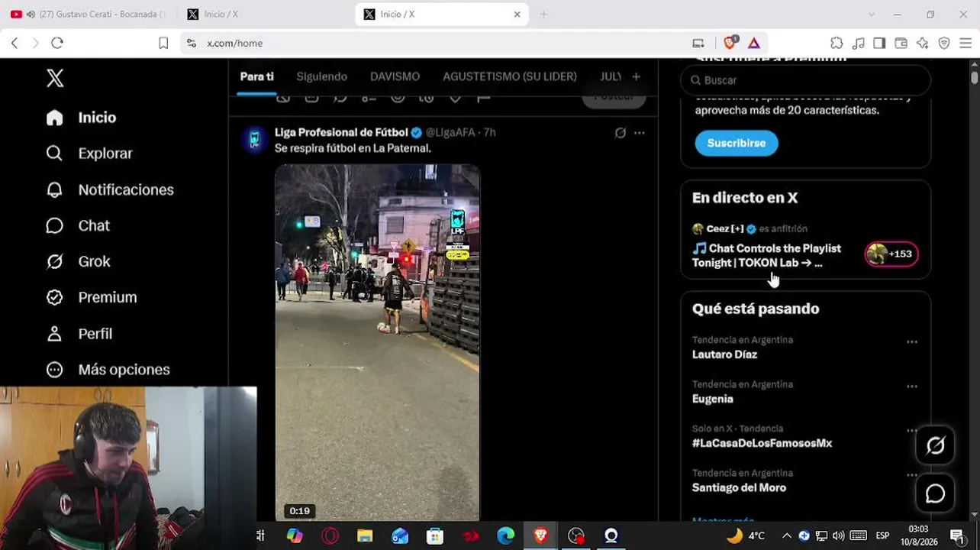Open the Brave Wallet icon
Image resolution: width=980 pixels, height=550 pixels.
coord(901,44)
